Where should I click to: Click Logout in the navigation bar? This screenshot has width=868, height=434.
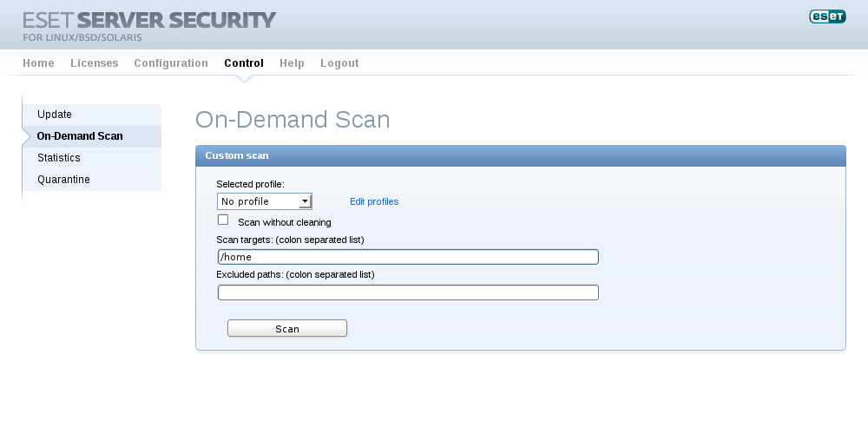(x=339, y=63)
